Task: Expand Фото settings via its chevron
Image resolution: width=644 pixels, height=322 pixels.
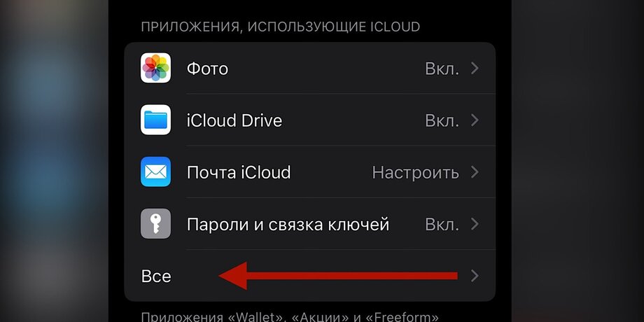Action: 475,69
